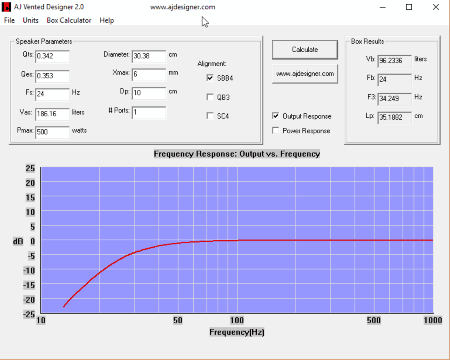Enable the SC4 alignment checkbox
This screenshot has height=360, width=450.
pos(210,116)
